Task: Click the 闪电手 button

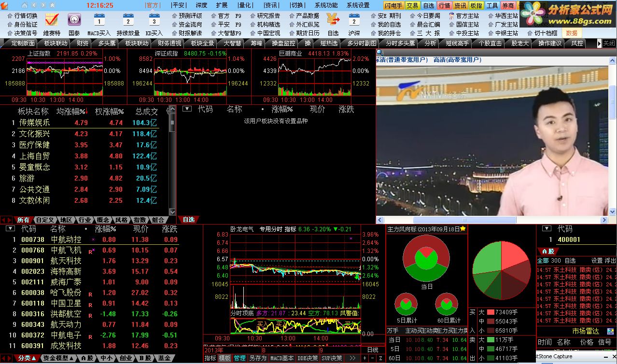Action: (394, 5)
